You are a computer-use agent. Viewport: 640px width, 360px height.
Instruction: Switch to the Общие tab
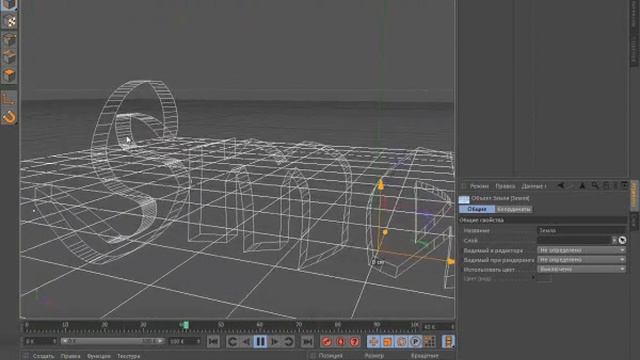pyautogui.click(x=477, y=209)
